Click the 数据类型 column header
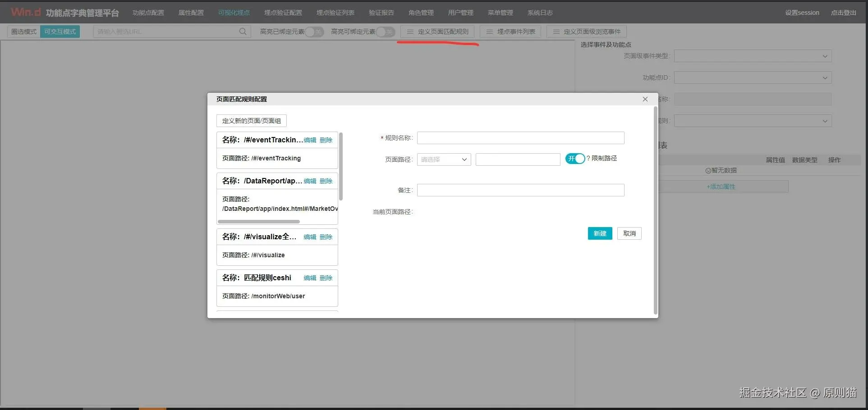 [805, 160]
